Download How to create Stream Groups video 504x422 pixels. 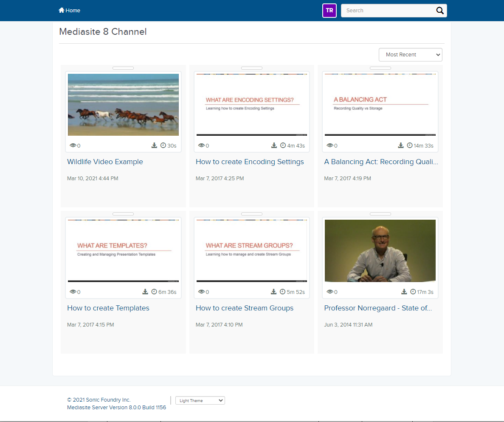(x=273, y=292)
